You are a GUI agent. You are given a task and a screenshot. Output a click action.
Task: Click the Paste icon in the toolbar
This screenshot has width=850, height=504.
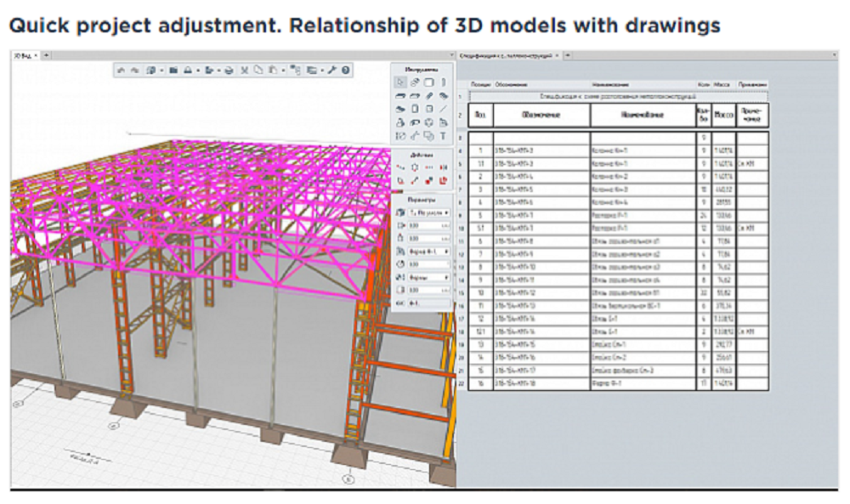273,71
